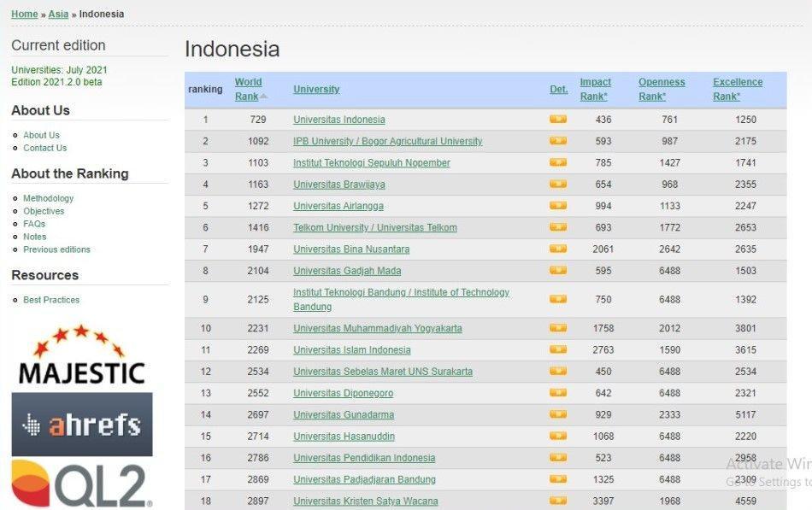Open Previous editions sidebar link
Viewport: 812px width, 510px height.
[x=56, y=249]
